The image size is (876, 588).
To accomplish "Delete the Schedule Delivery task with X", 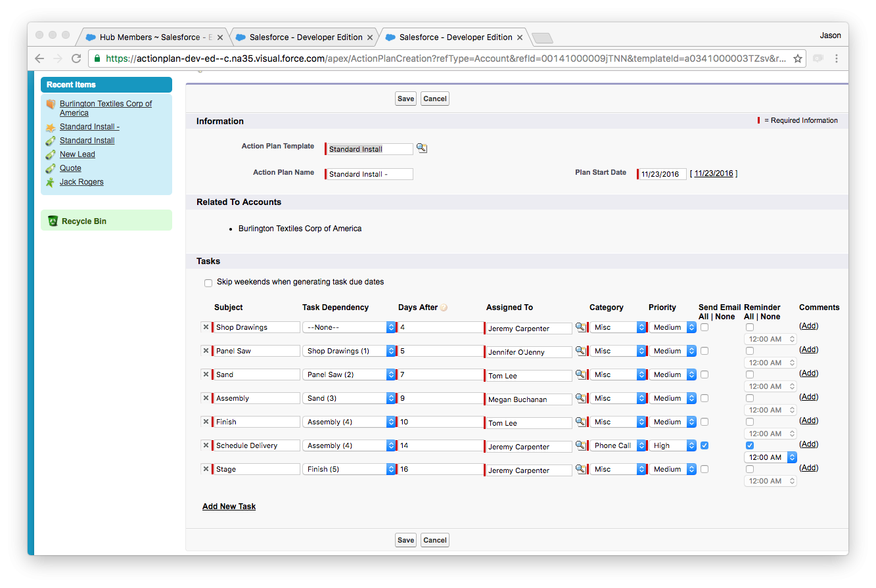I will point(206,445).
